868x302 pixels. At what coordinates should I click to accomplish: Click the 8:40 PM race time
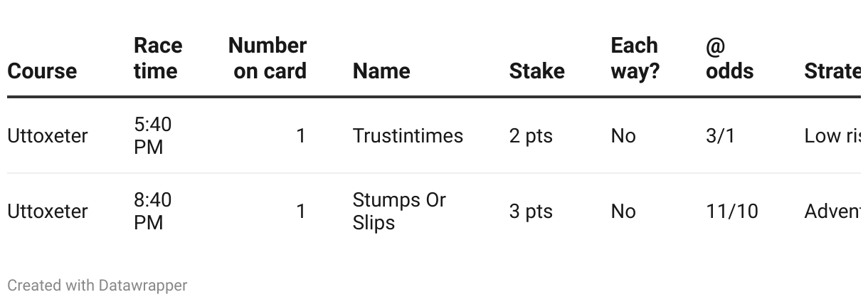pyautogui.click(x=152, y=212)
